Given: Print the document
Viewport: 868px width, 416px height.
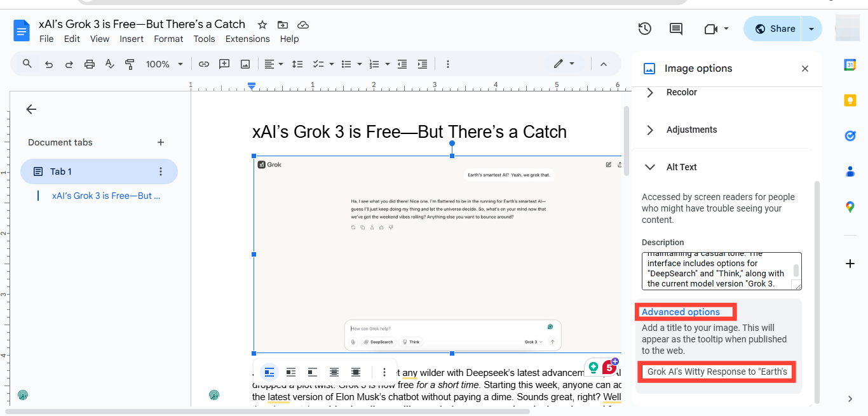Looking at the screenshot, I should [90, 64].
